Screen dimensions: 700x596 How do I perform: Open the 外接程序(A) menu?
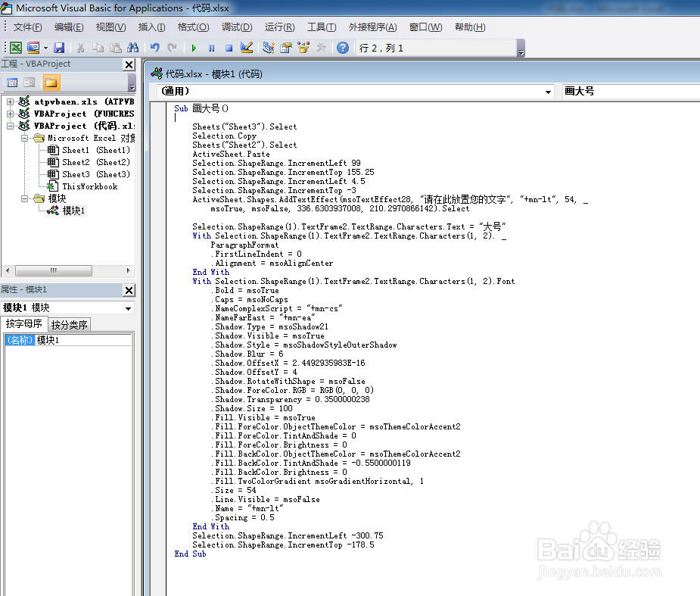(373, 27)
